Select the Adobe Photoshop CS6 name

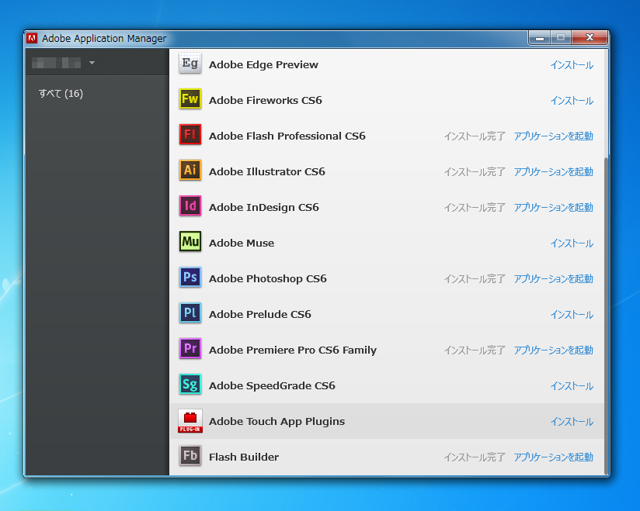(268, 279)
